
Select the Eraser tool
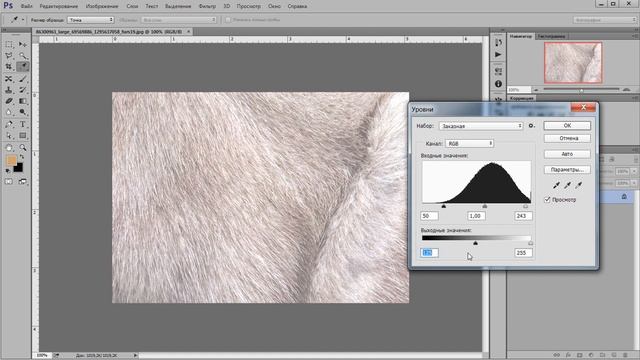tap(9, 101)
